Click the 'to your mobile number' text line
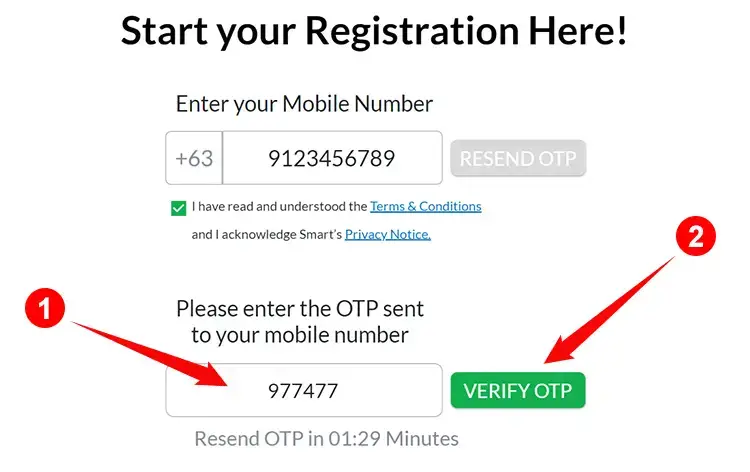Viewport: 750px width, 472px height. (x=300, y=335)
